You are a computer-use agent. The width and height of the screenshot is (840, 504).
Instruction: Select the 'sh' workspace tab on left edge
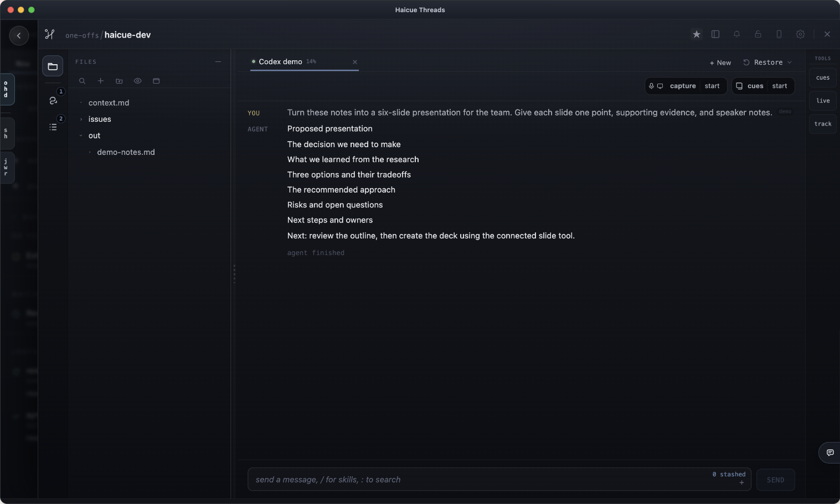[x=7, y=133]
